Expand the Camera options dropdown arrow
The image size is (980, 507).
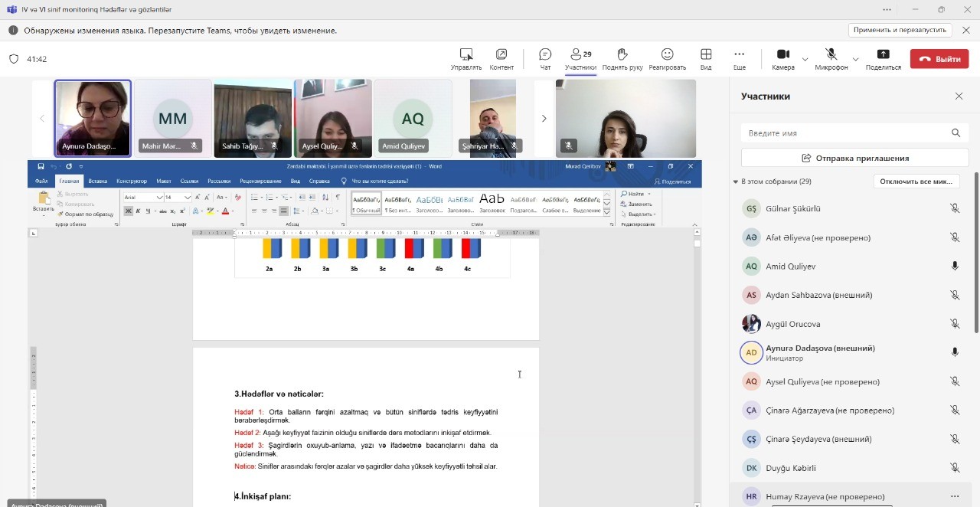805,59
